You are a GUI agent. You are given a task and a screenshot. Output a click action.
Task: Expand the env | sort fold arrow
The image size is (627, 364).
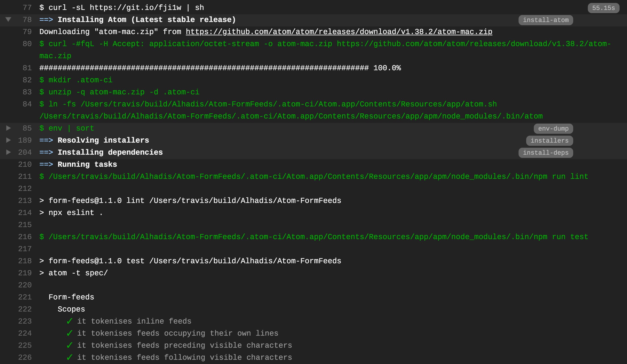(x=8, y=128)
